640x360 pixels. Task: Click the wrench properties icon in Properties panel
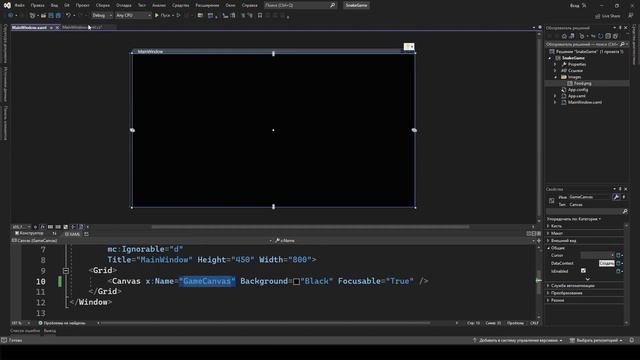616,197
